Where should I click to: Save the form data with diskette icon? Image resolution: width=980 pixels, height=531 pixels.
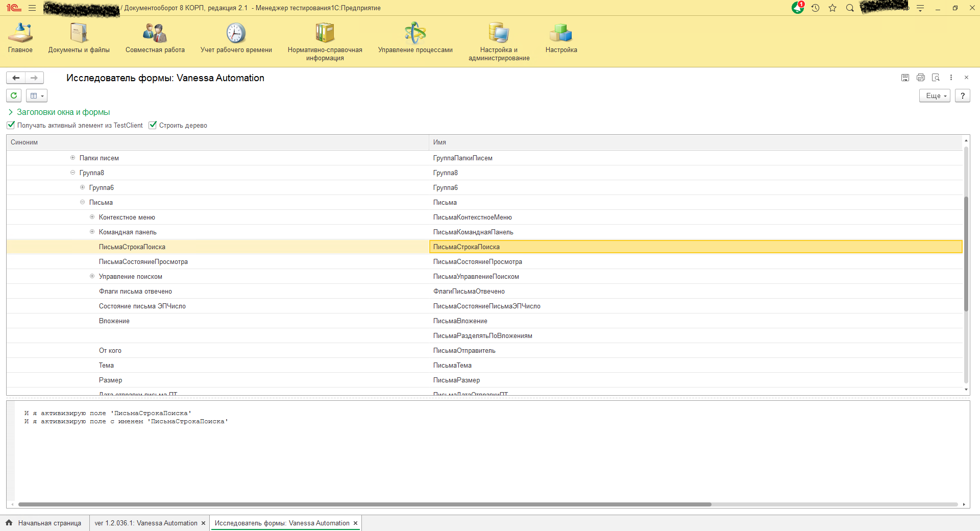point(905,78)
